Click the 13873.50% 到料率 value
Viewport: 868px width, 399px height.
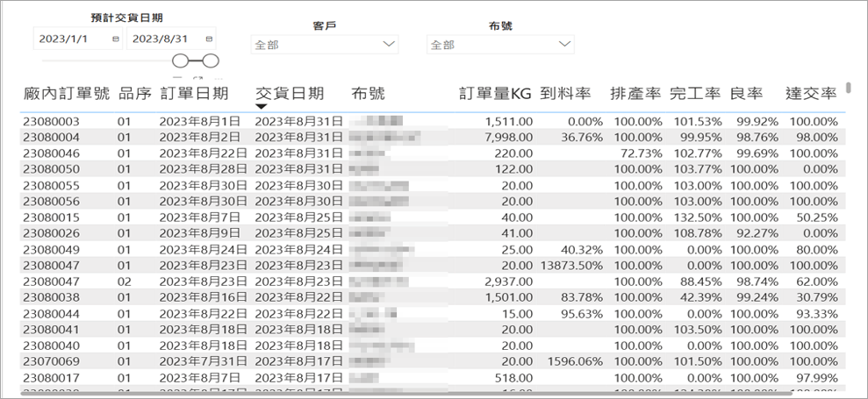pos(572,266)
